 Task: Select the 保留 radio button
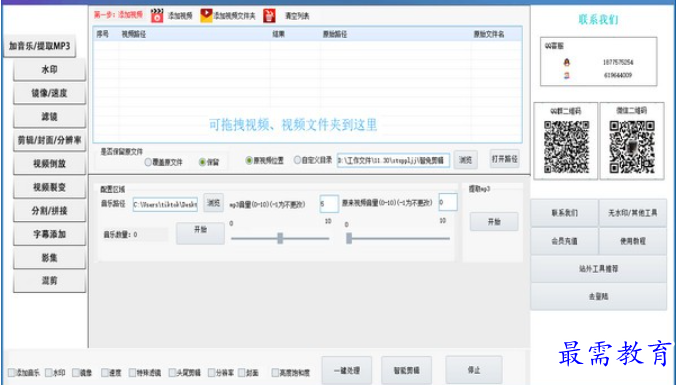click(202, 162)
